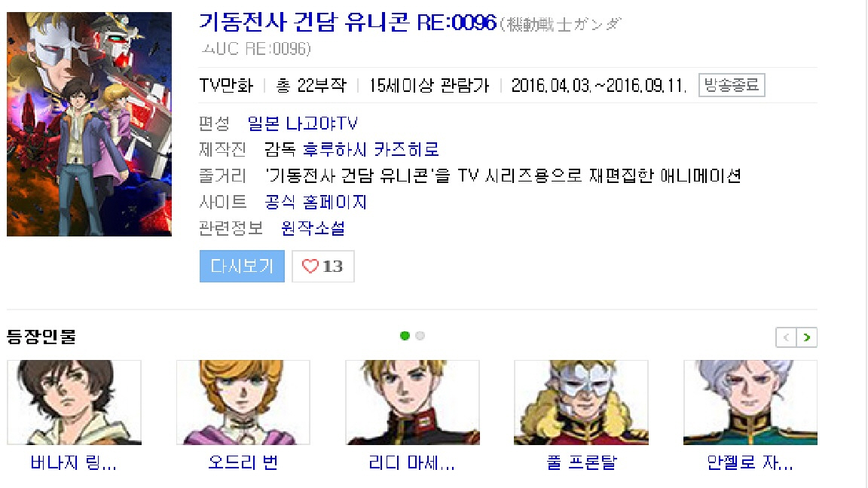Open 풀 프론탈 masked character thumbnail

[581, 402]
